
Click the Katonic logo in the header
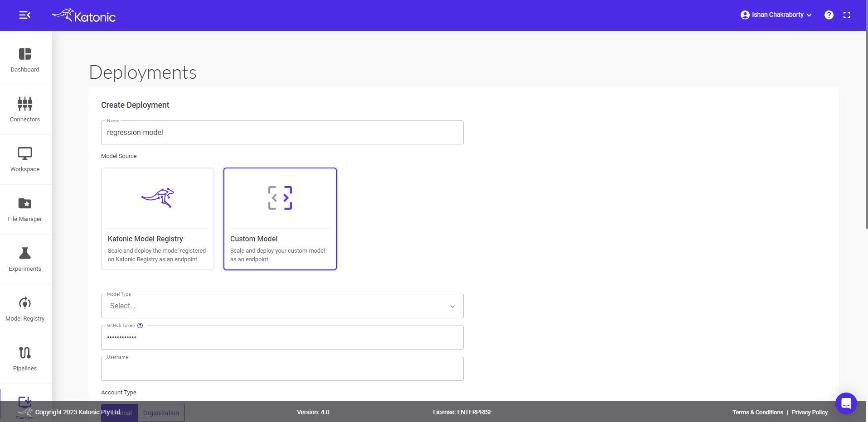[84, 15]
